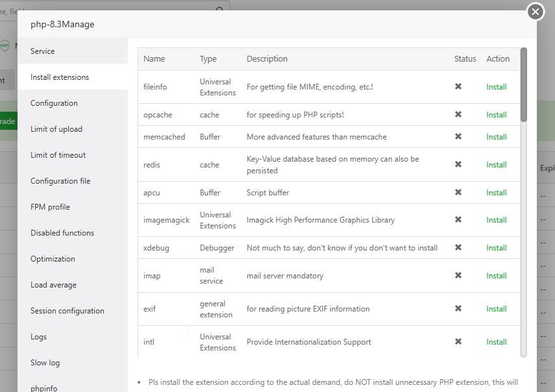Select the FPM profile tab

click(x=50, y=207)
